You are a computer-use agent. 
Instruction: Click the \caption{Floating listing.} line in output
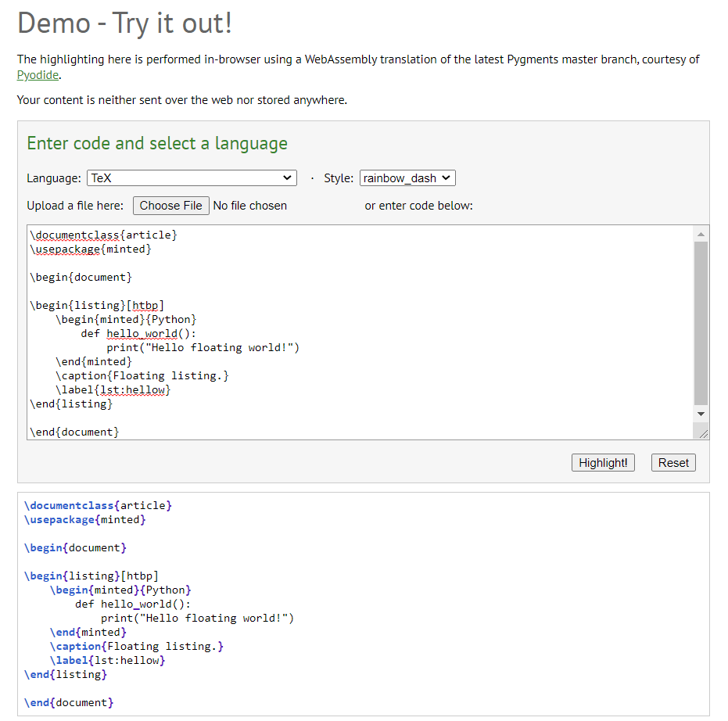click(x=137, y=646)
